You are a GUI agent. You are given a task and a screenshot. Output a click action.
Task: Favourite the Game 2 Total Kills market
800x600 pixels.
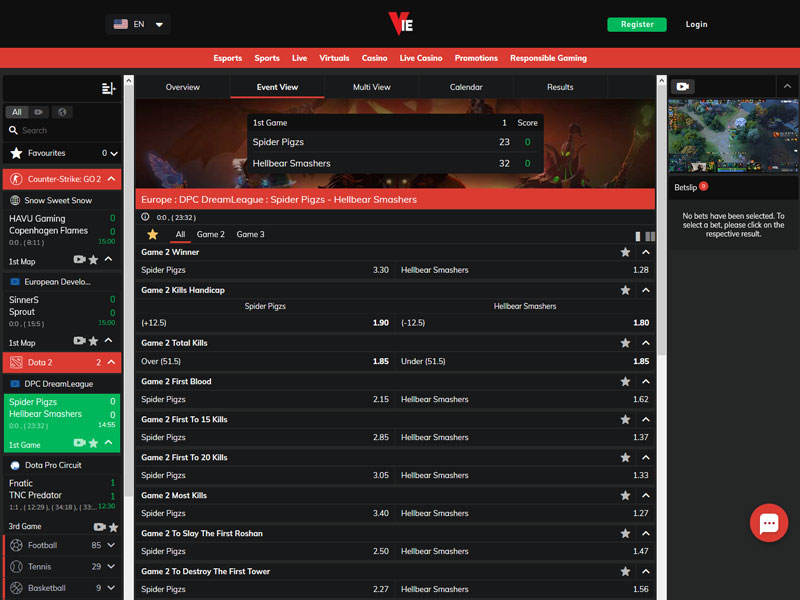point(625,343)
